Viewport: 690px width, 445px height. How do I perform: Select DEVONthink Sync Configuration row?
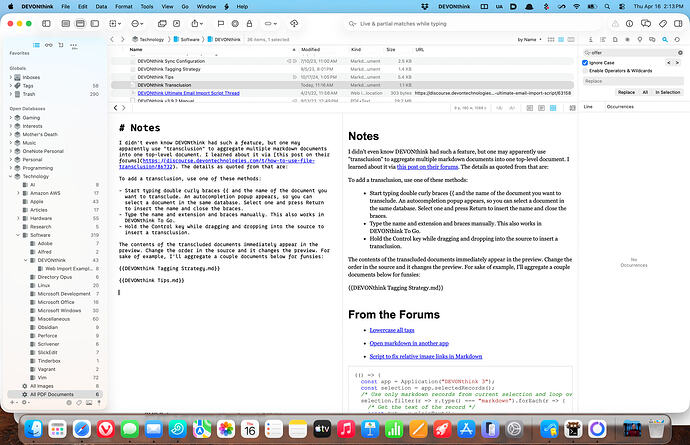click(342, 61)
